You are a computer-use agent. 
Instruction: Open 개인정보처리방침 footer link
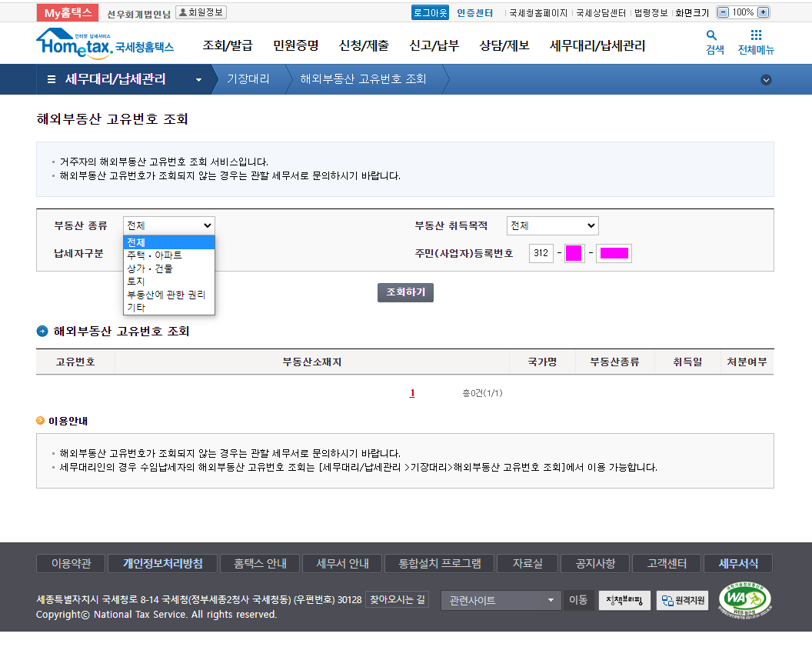pyautogui.click(x=163, y=563)
